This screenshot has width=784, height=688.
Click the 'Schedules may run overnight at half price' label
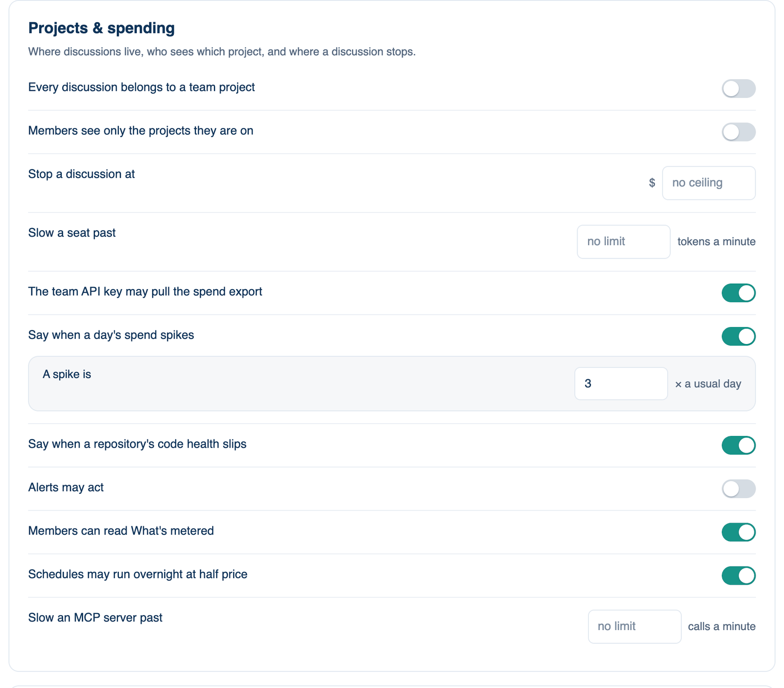click(138, 574)
